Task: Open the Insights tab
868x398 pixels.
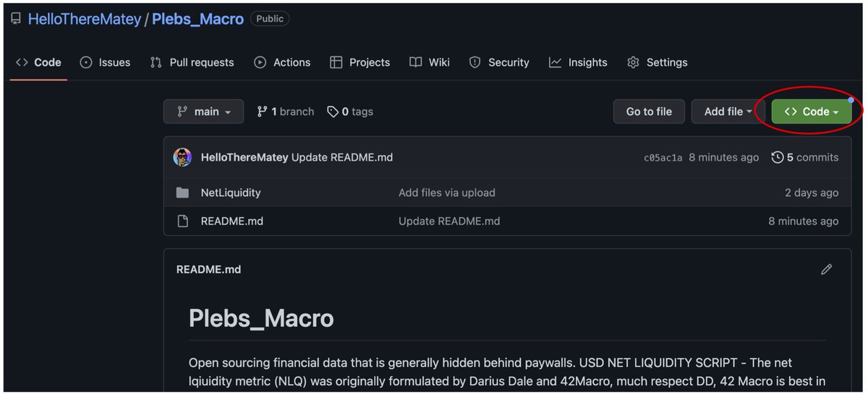Action: coord(578,62)
